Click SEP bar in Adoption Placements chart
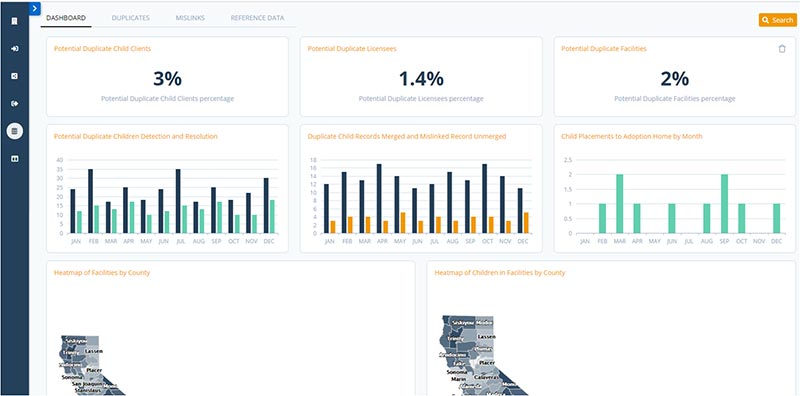This screenshot has width=800, height=396. coord(724,204)
